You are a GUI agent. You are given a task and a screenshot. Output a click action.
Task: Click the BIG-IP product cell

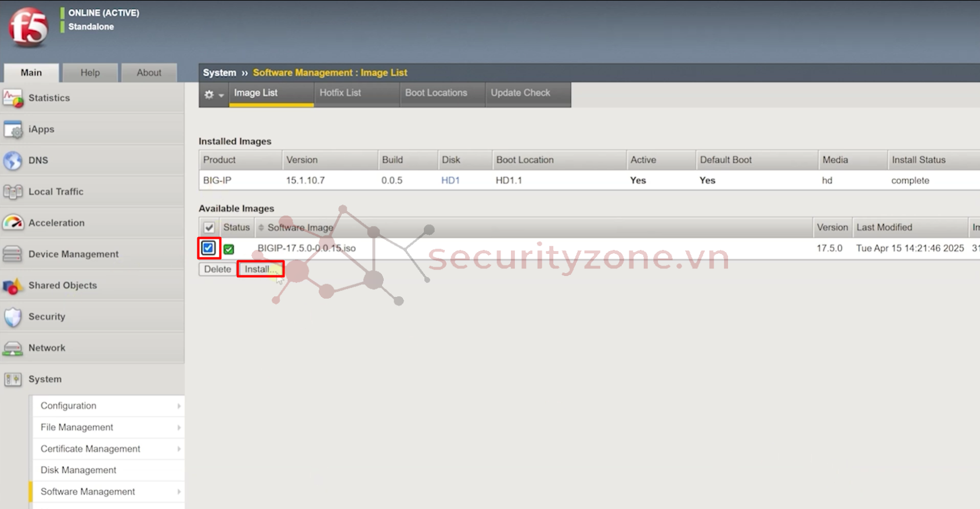pyautogui.click(x=217, y=180)
